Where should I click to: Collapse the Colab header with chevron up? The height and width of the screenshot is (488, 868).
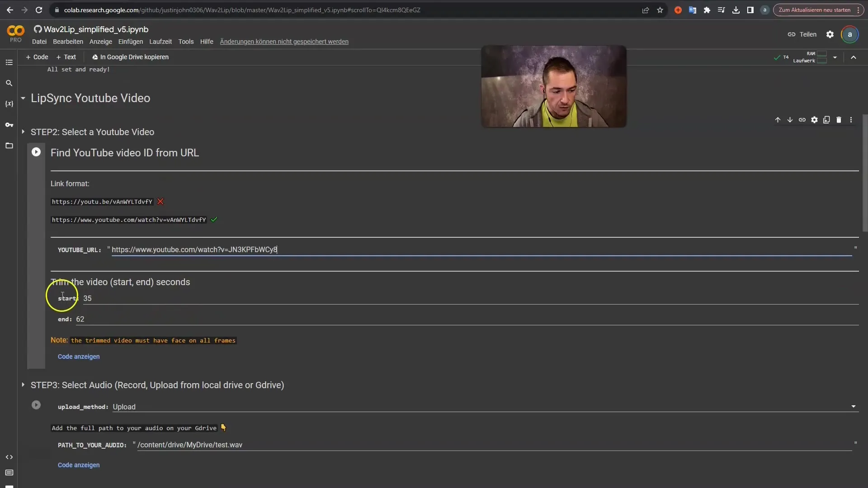pos(854,57)
